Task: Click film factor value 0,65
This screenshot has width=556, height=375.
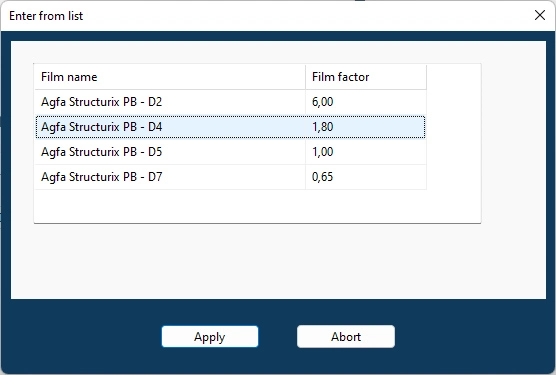Action: [322, 177]
